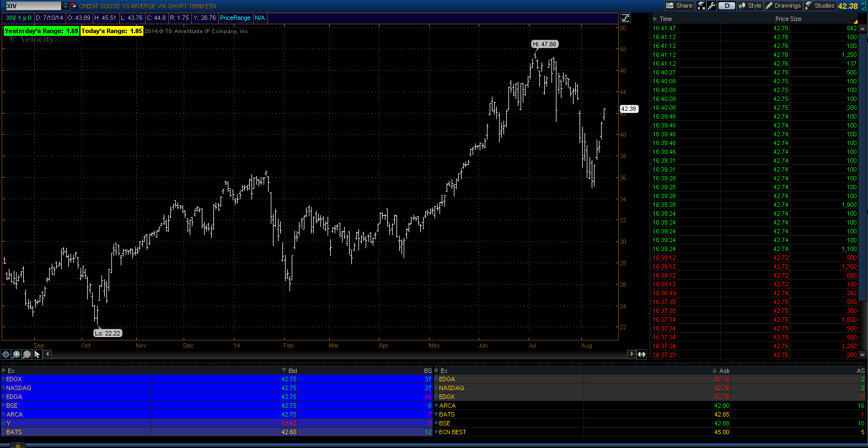Select the BATS ask row at 42.85
Image resolution: width=868 pixels, height=448 pixels.
coord(650,414)
